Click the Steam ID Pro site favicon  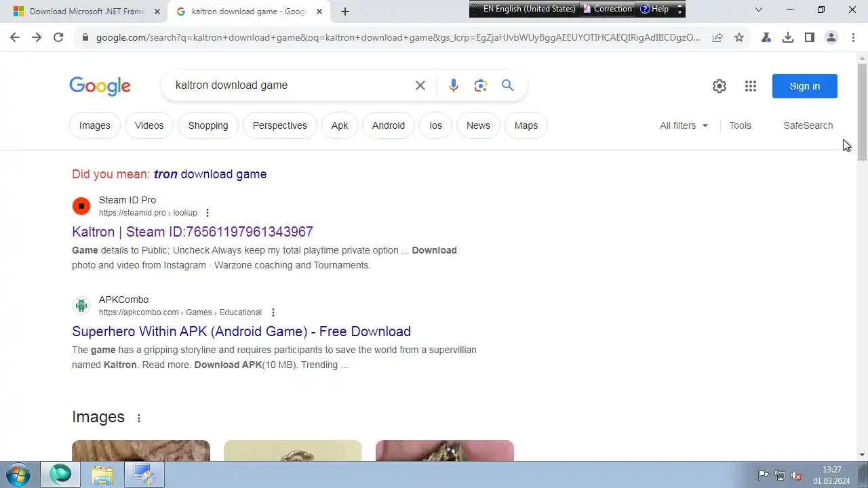click(x=81, y=206)
